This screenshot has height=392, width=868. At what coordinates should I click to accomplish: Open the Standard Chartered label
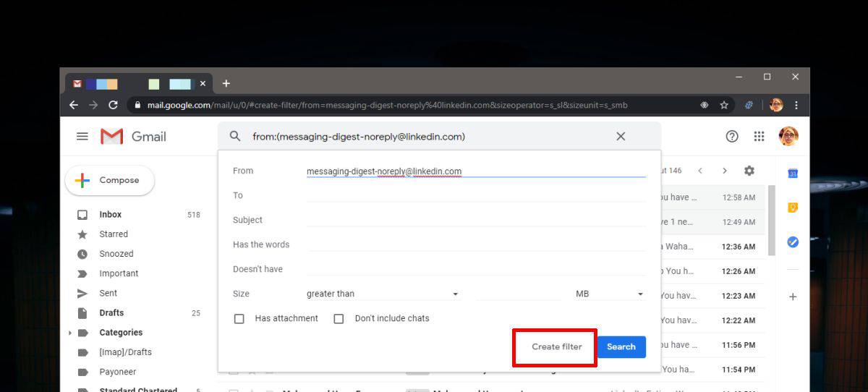tap(137, 389)
